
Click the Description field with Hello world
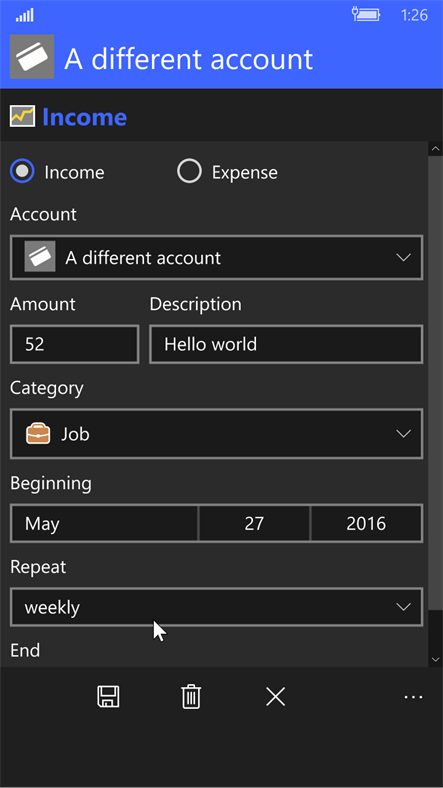click(286, 344)
